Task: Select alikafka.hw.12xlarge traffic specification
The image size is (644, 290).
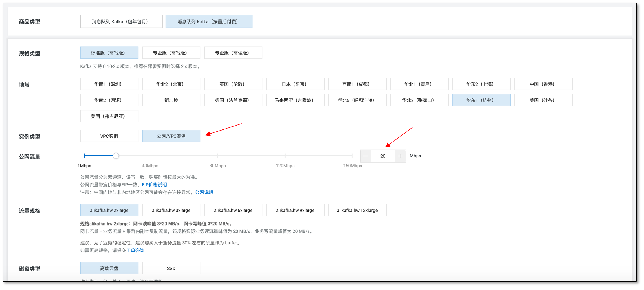Action: click(357, 210)
